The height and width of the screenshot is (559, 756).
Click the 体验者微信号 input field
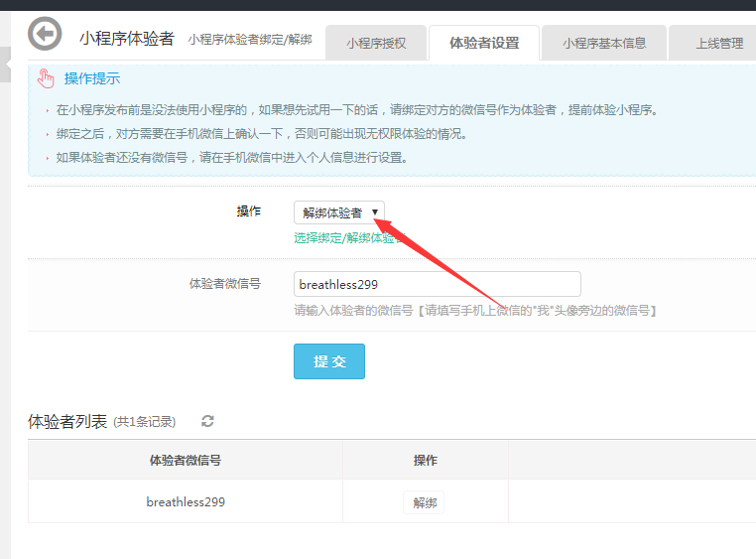(x=437, y=284)
